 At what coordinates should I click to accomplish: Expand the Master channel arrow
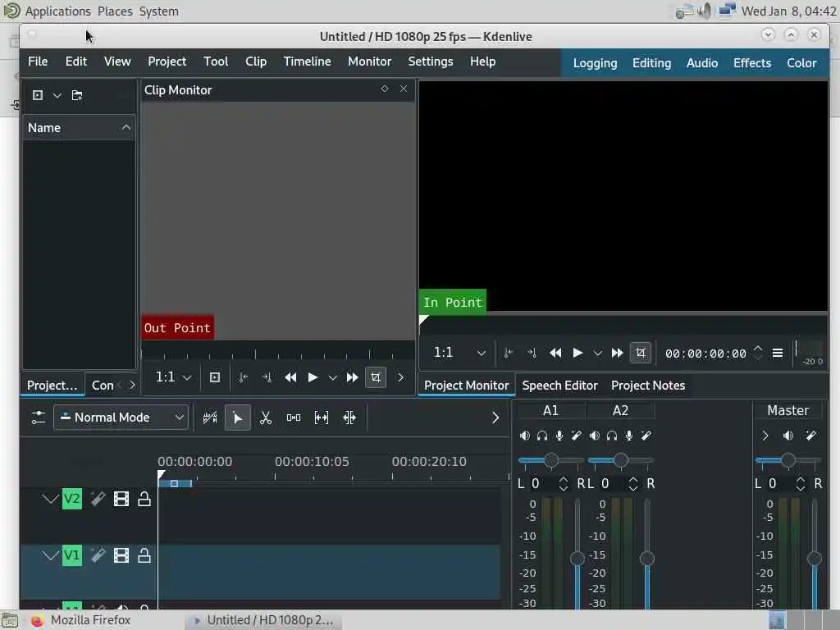765,436
